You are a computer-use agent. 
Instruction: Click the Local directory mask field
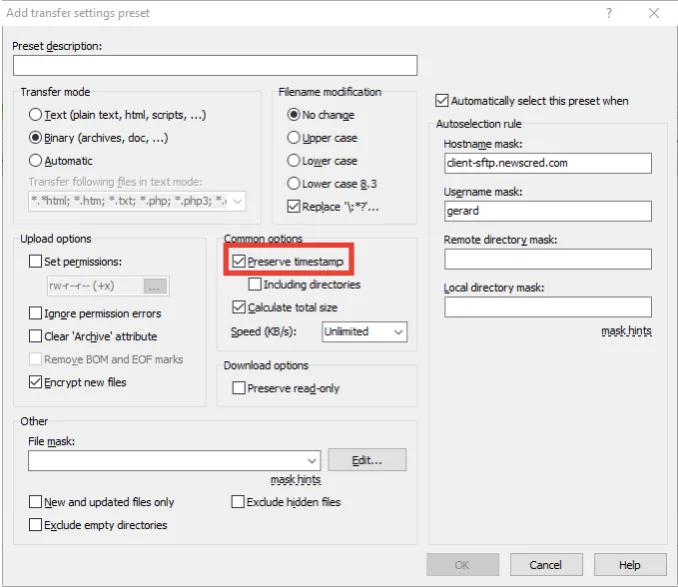pyautogui.click(x=547, y=307)
